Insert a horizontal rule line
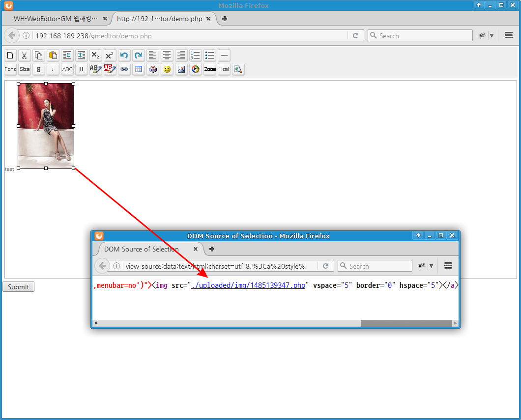Image resolution: width=521 pixels, height=420 pixels. click(x=224, y=55)
